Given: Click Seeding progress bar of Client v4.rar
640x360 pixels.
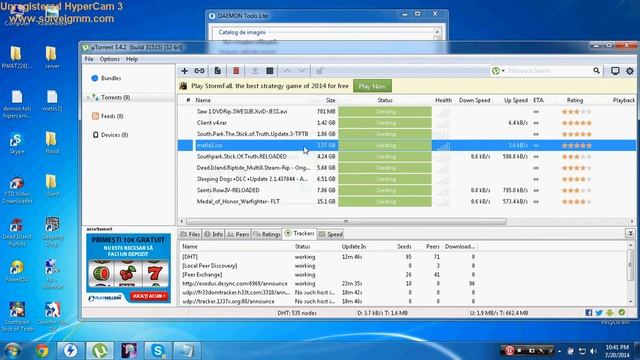Looking at the screenshot, I should pyautogui.click(x=385, y=123).
